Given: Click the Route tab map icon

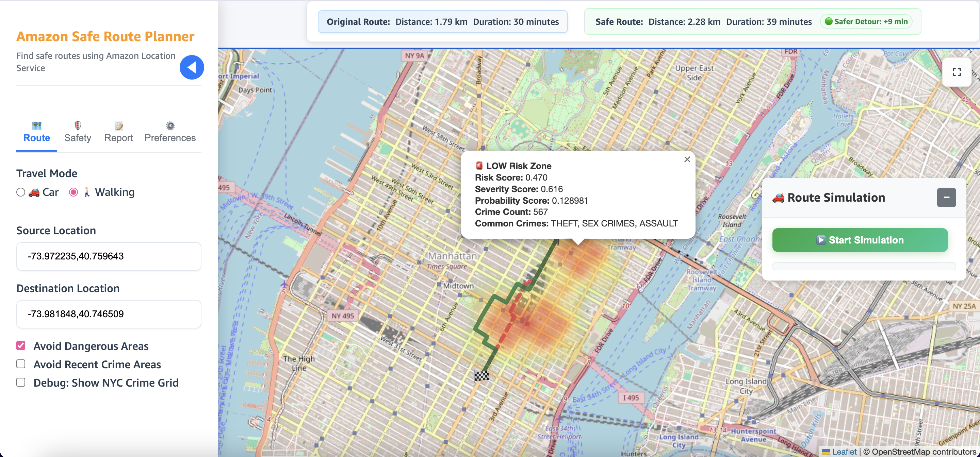Looking at the screenshot, I should coord(36,125).
